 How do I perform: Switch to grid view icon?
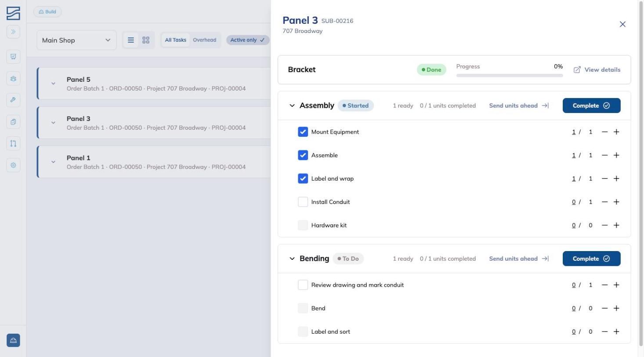pyautogui.click(x=146, y=40)
